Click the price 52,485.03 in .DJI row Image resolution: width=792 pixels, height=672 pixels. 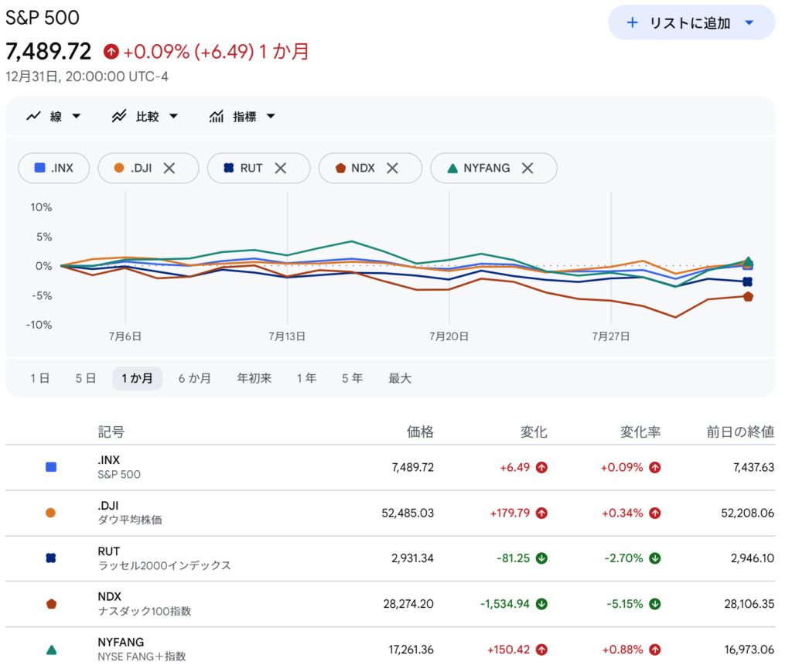point(408,513)
